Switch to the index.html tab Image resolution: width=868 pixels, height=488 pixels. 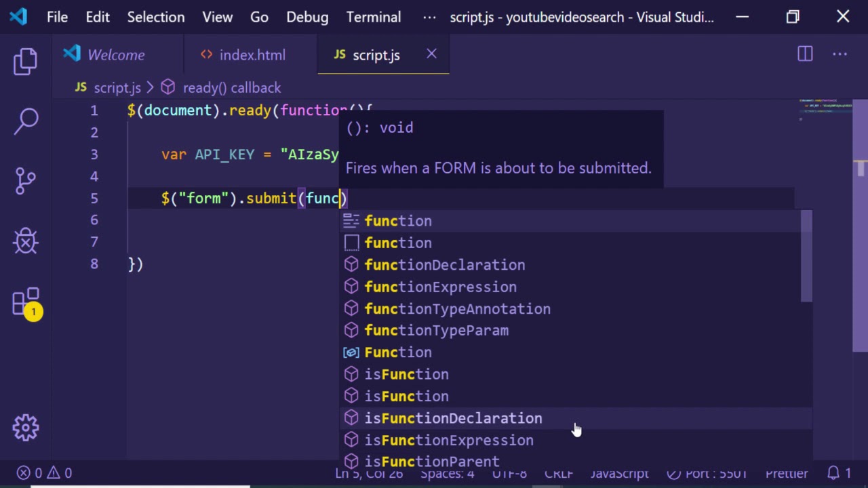252,55
